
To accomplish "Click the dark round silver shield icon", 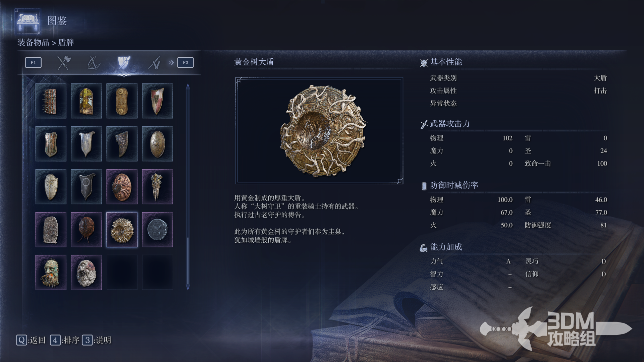I will (x=157, y=230).
